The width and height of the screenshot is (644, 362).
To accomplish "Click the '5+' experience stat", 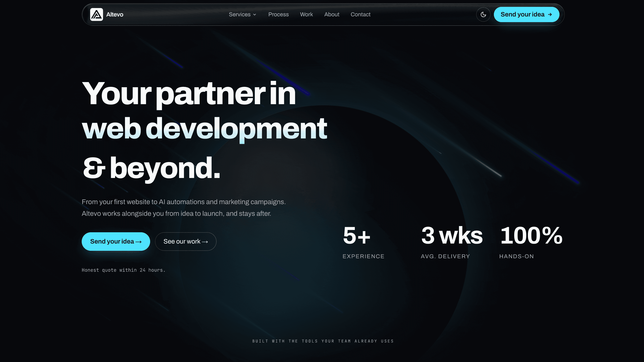I will pos(356,235).
